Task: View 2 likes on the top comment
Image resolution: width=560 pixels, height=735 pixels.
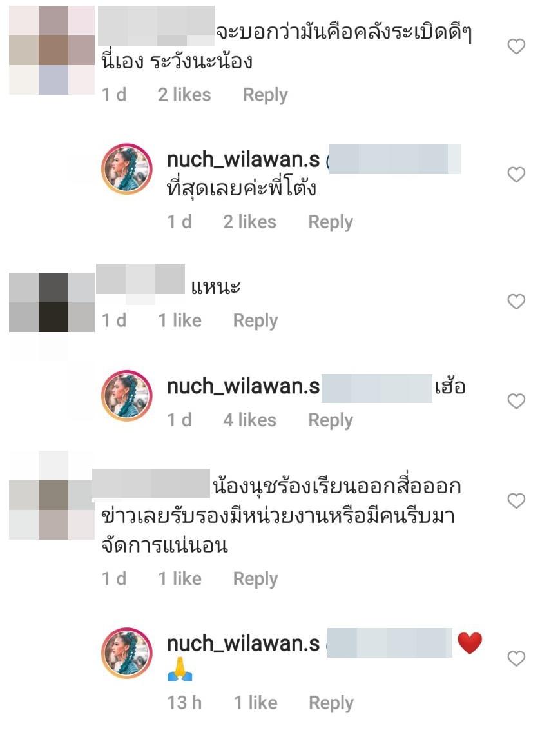Action: point(184,95)
